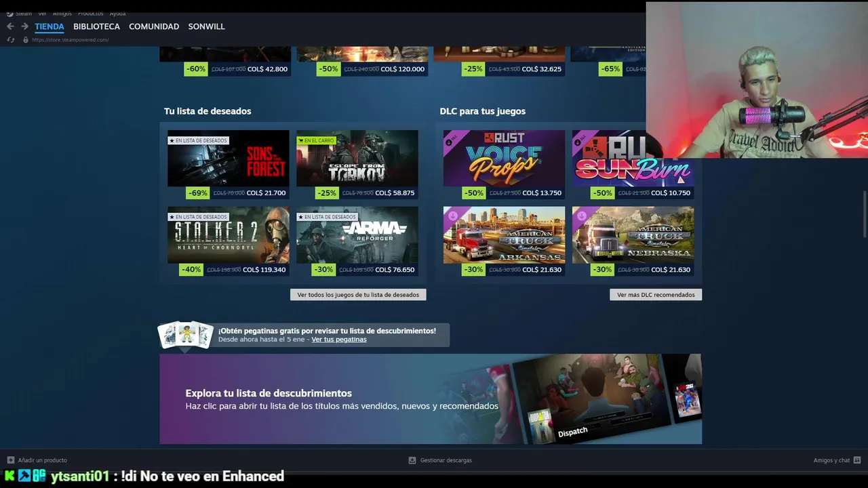This screenshot has height=488, width=868.
Task: Click the friends icon beside Amigos y chat
Action: click(857, 460)
